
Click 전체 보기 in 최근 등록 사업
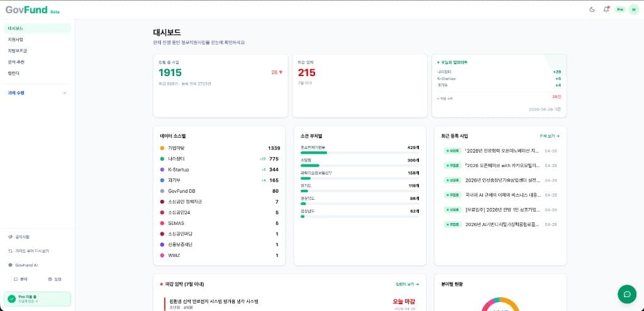(x=550, y=136)
